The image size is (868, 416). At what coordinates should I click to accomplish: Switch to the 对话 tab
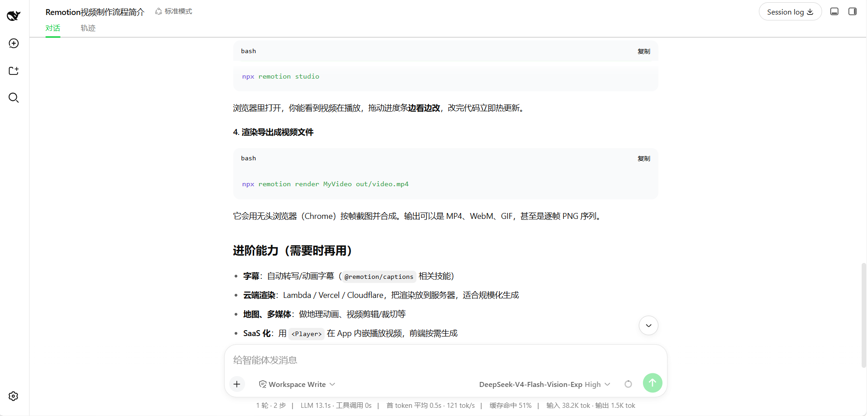coord(53,28)
